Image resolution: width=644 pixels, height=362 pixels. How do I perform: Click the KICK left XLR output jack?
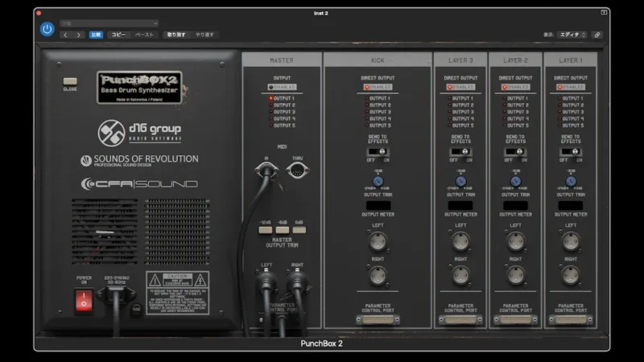[378, 241]
